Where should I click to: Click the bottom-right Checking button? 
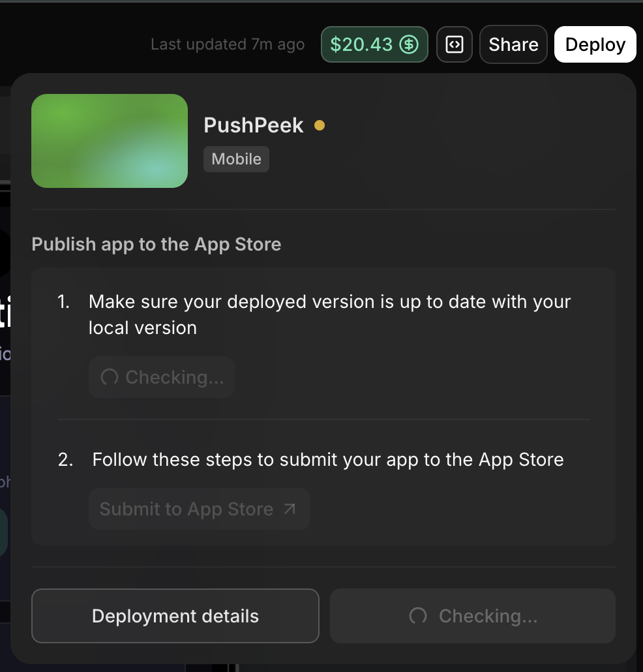pos(472,615)
